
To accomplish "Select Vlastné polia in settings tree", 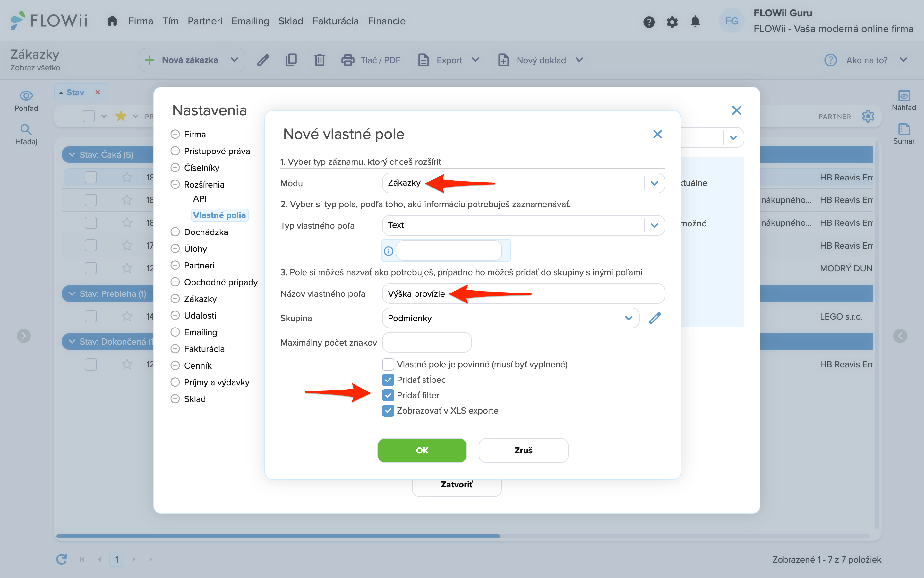I will pos(219,215).
